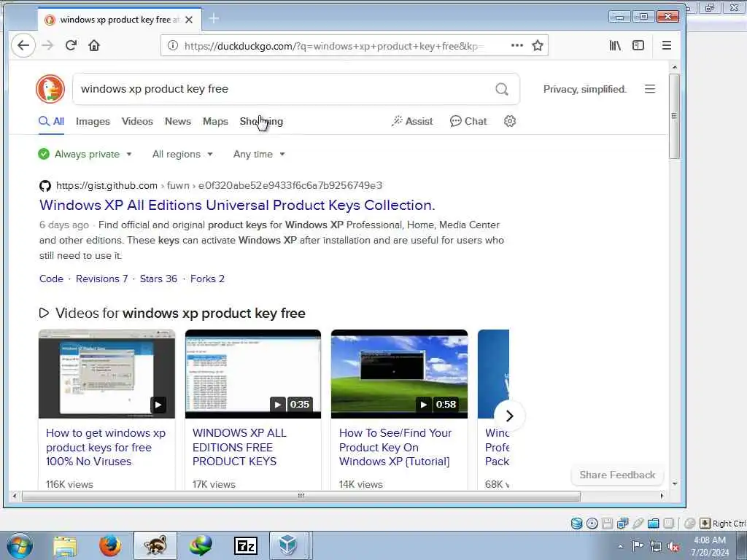Open the Stars 36 sublink
The height and width of the screenshot is (560, 747).
point(158,279)
